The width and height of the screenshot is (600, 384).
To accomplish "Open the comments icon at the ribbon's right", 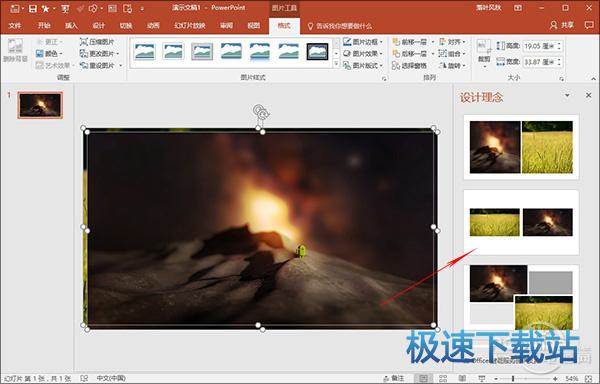I will pyautogui.click(x=589, y=25).
